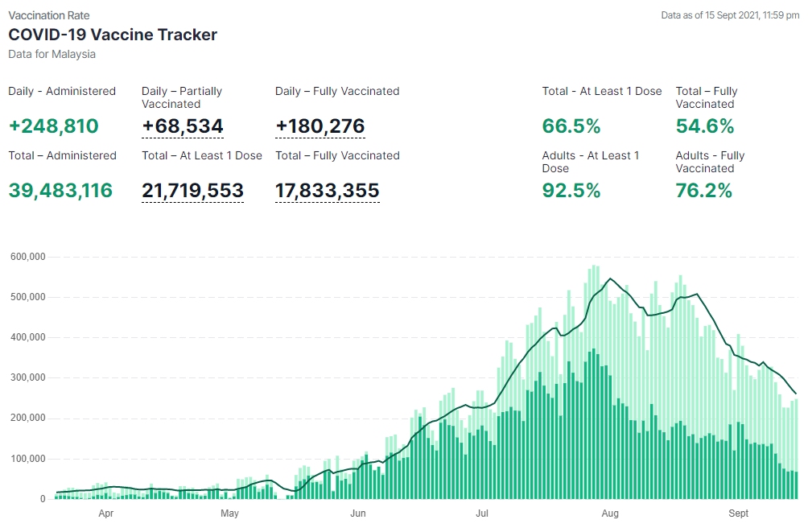Click the 300,000 y-axis gridline label

27,377
